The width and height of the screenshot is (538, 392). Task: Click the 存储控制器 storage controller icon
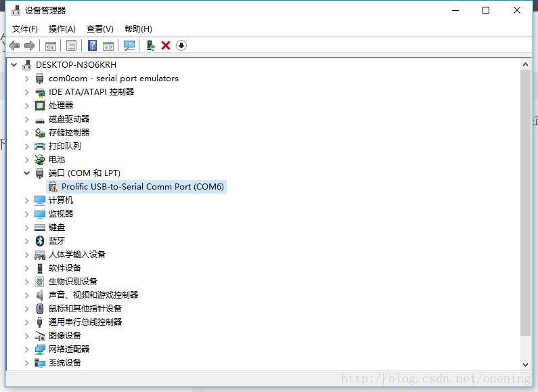40,133
